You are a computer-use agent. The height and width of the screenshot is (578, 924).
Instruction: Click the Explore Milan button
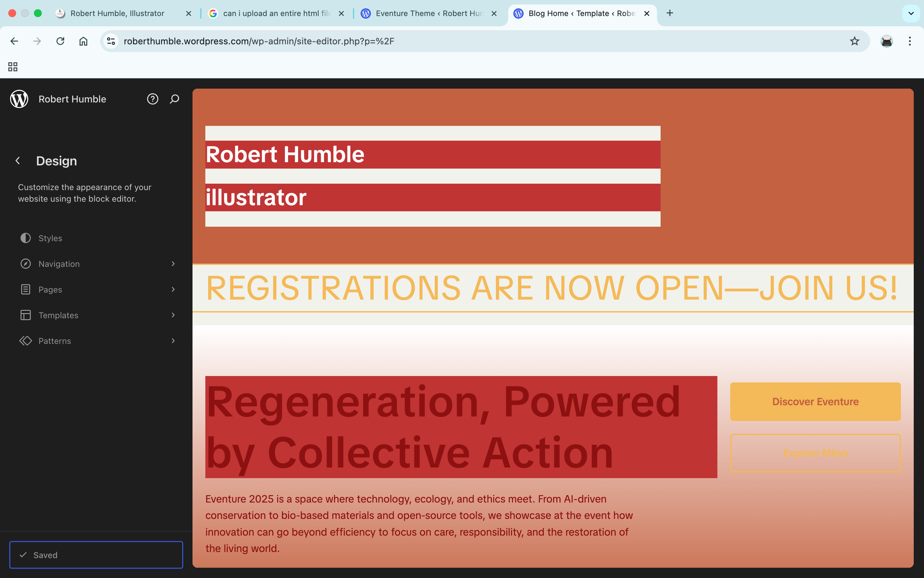click(x=815, y=453)
